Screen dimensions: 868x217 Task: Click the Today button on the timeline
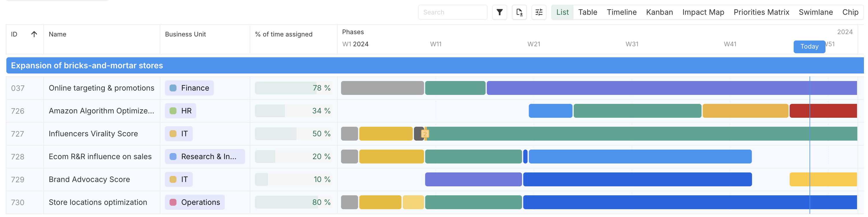809,47
